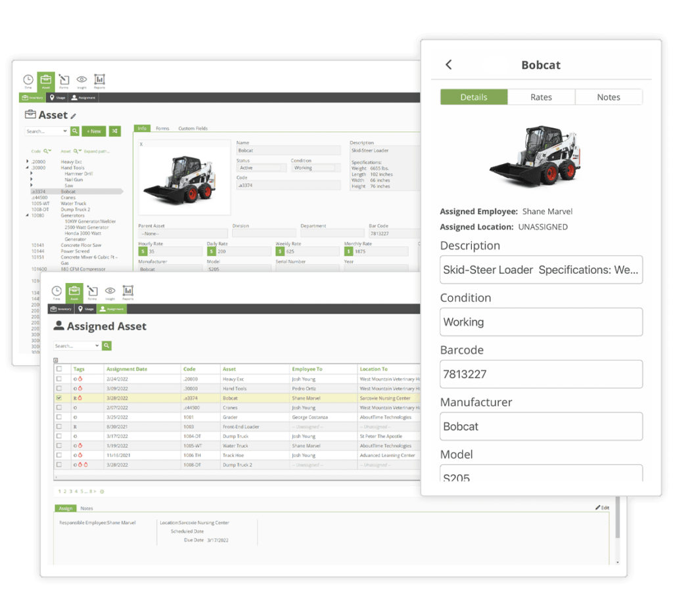Open the Custom Fields tab
This screenshot has height=616, width=673.
(x=193, y=128)
